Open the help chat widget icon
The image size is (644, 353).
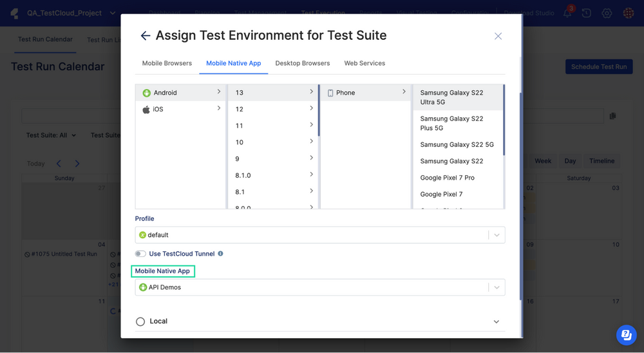pos(626,335)
